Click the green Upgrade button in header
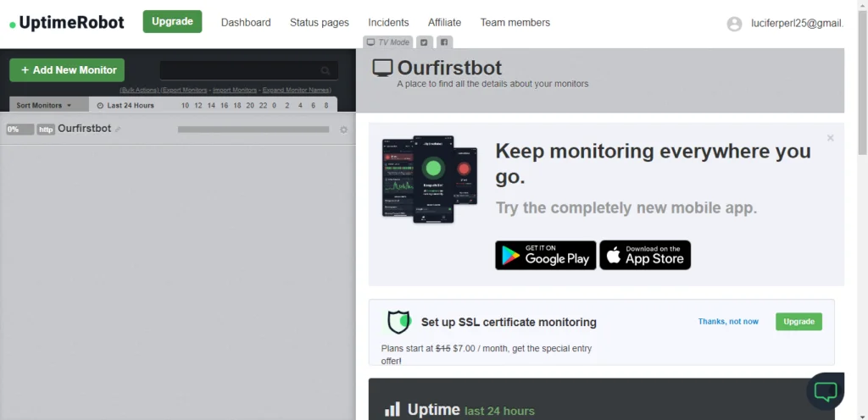This screenshot has height=420, width=868. tap(172, 21)
